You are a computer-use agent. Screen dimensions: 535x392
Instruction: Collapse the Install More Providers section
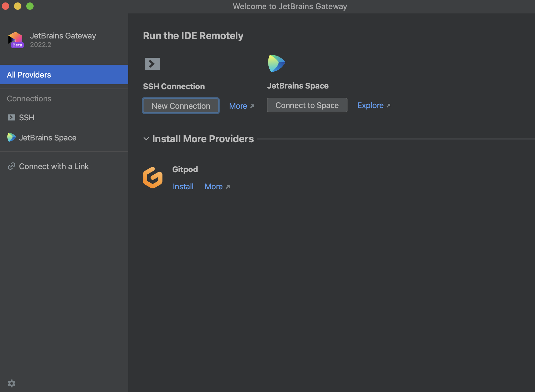(146, 139)
